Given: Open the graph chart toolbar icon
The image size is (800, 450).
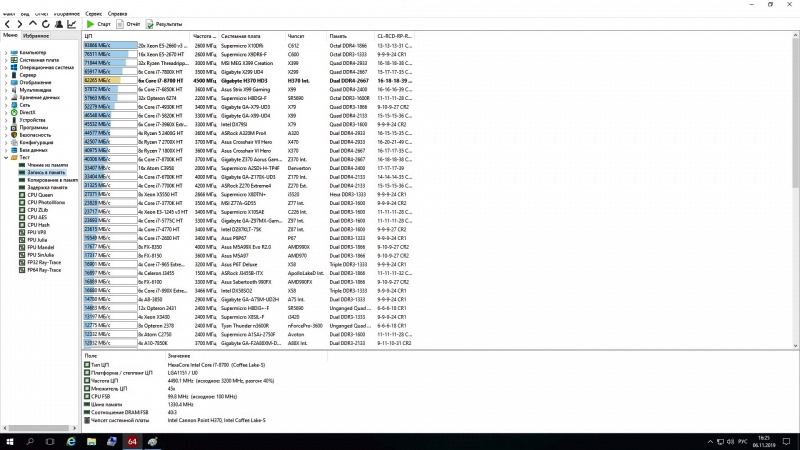Looking at the screenshot, I should (71, 24).
